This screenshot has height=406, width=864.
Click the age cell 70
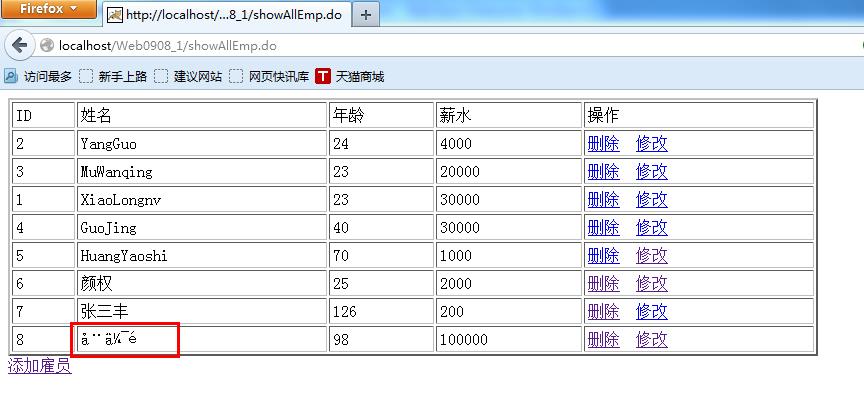[381, 256]
